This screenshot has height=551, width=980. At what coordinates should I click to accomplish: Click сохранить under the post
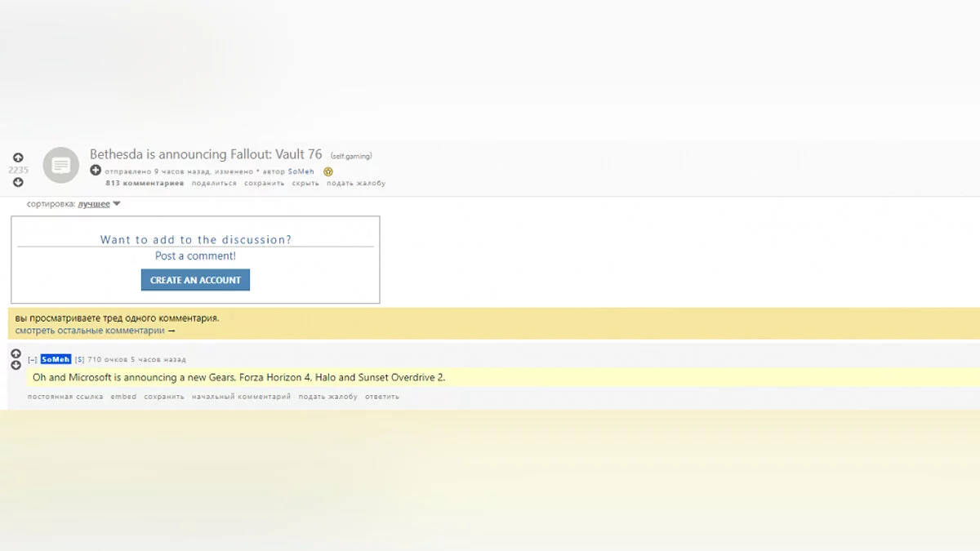264,183
